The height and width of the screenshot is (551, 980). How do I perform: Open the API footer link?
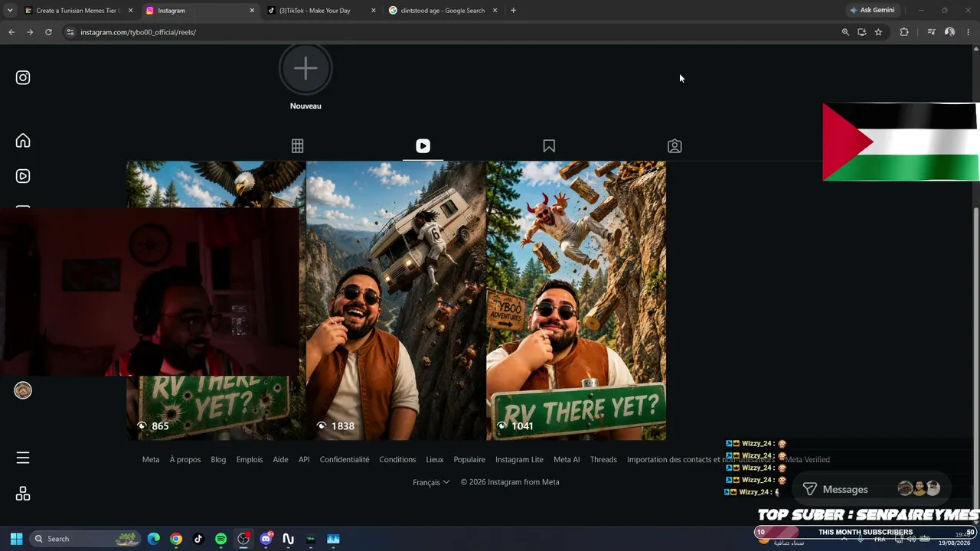click(x=304, y=460)
